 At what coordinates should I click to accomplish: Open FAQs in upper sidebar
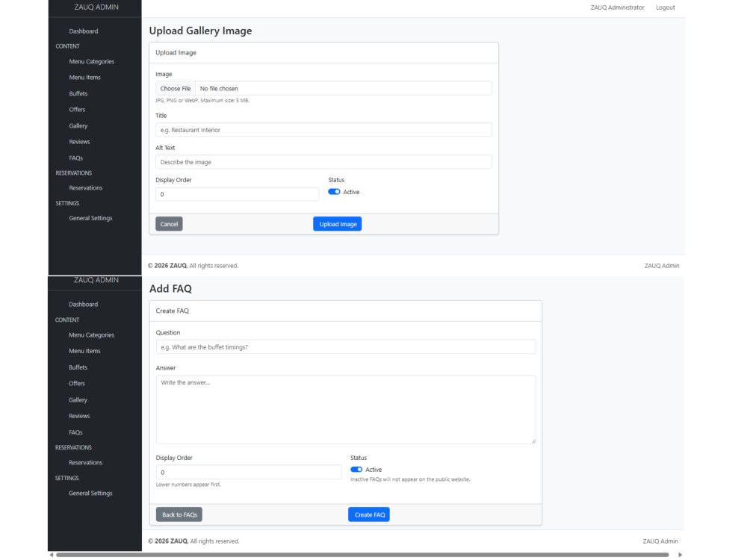(75, 158)
